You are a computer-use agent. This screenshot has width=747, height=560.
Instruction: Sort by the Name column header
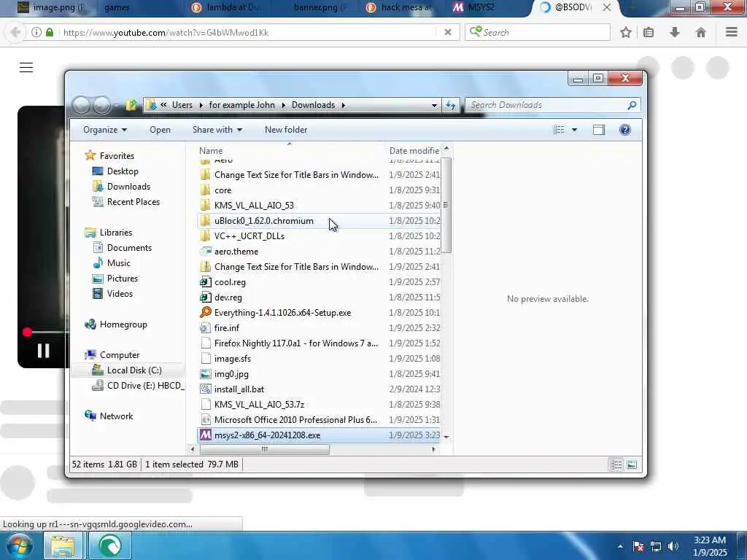pos(211,151)
